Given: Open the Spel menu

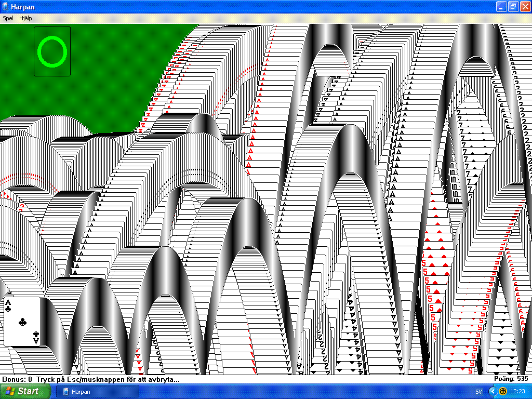Looking at the screenshot, I should [8, 18].
